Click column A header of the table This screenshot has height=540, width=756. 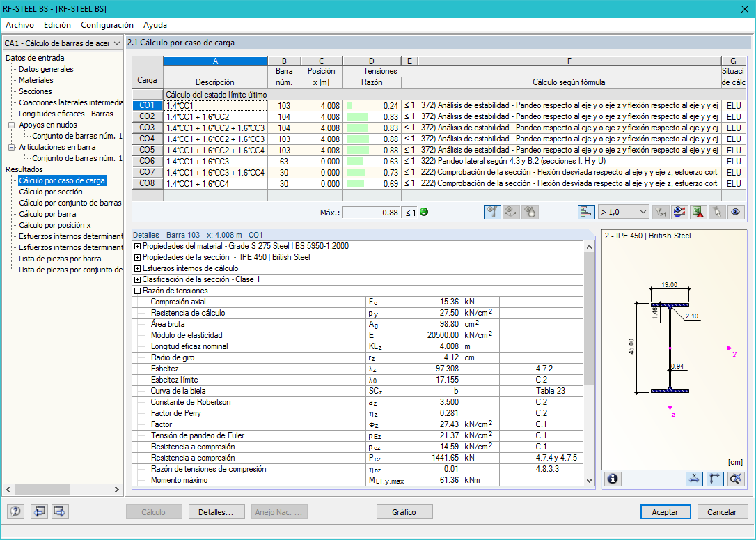216,61
